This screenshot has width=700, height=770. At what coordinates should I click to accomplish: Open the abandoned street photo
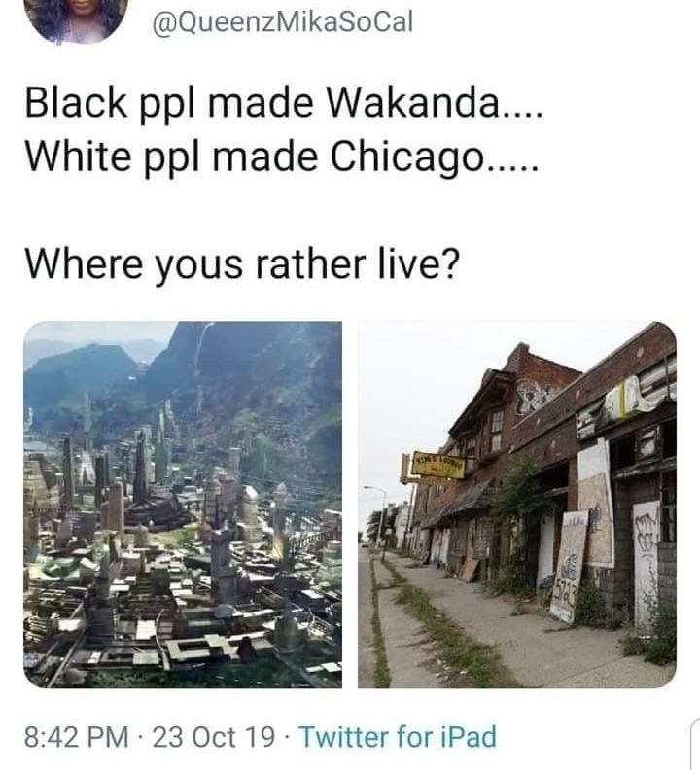point(517,505)
